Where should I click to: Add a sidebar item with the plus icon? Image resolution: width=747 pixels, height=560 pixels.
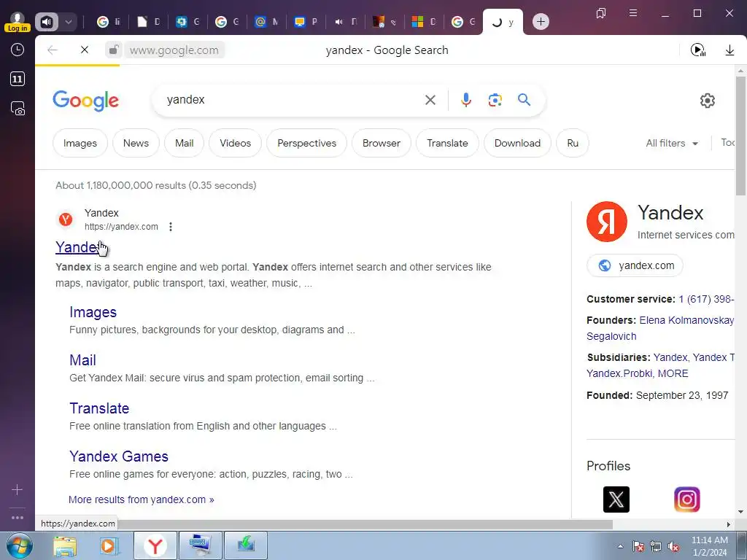[18, 489]
